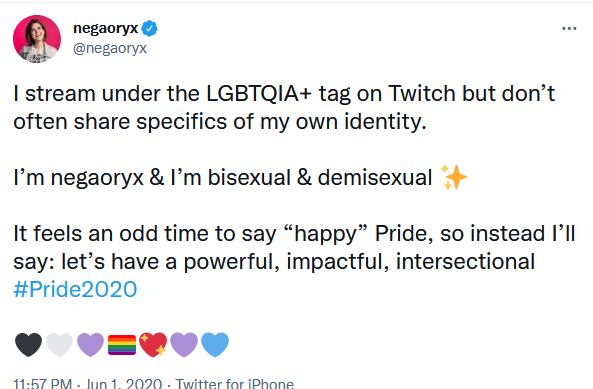This screenshot has height=389, width=593.
Task: Click the black heart emoji
Action: [x=28, y=344]
